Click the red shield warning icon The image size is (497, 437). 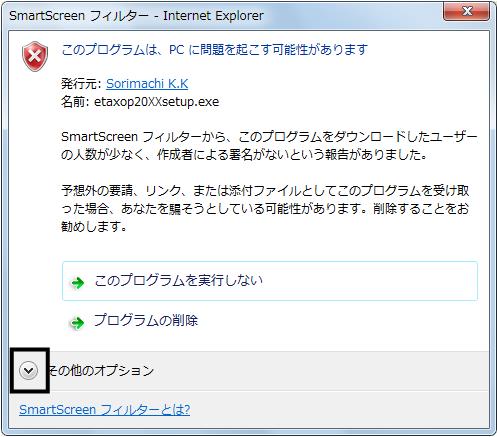click(x=35, y=56)
